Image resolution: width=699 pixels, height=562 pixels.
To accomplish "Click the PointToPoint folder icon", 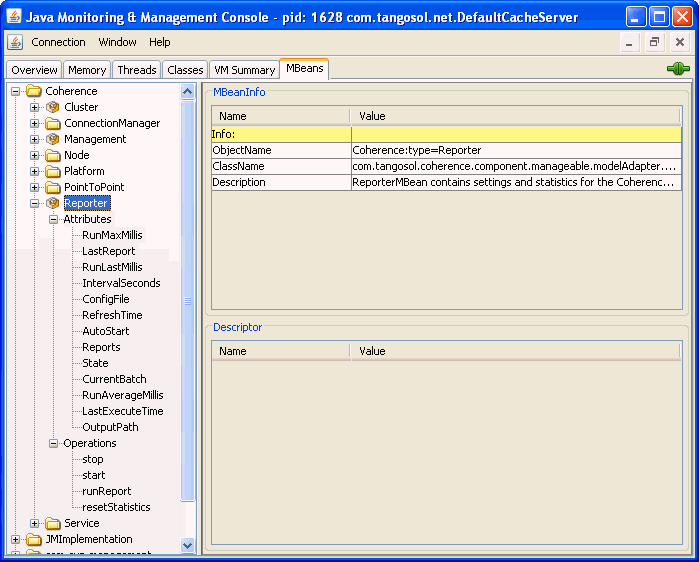I will click(x=53, y=187).
